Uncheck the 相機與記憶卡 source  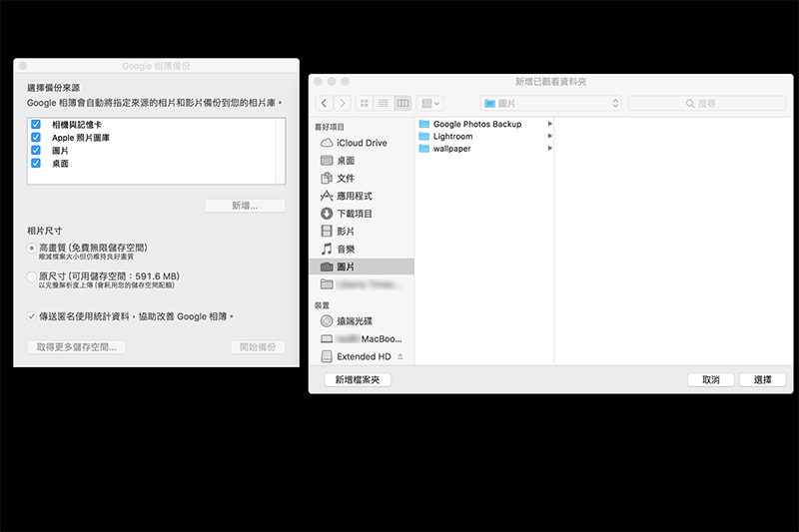click(x=36, y=124)
